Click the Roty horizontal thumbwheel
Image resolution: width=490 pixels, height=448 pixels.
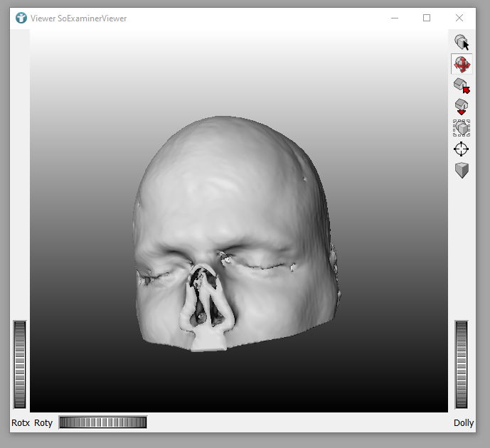coord(102,422)
